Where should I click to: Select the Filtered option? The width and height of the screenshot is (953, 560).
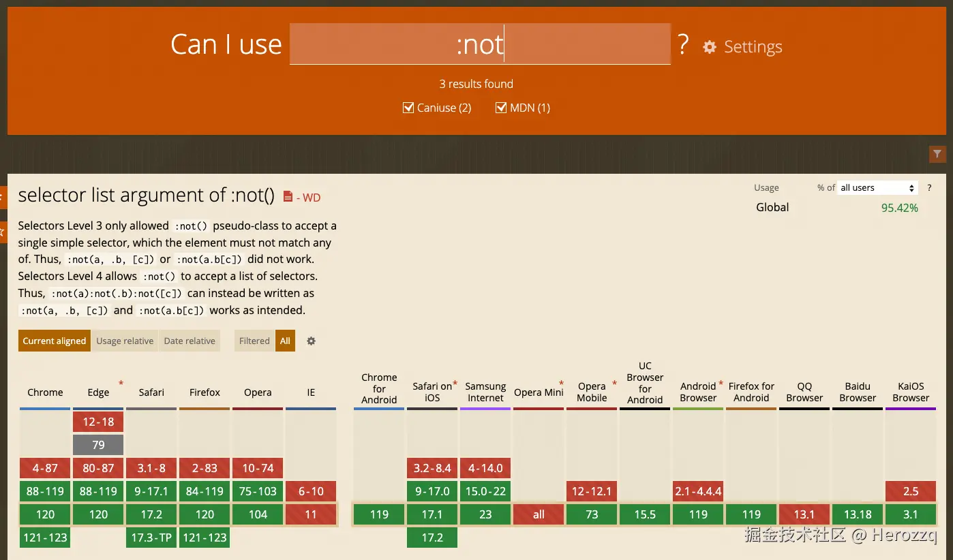coord(255,341)
